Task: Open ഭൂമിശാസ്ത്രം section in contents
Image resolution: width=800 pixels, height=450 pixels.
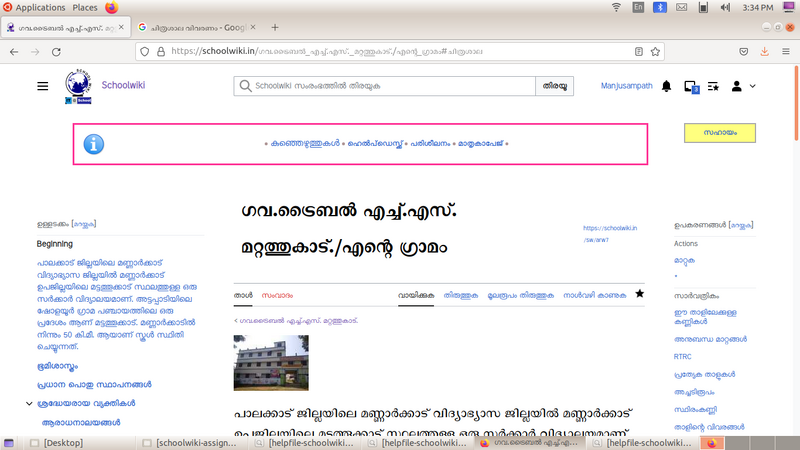Action: 57,366
